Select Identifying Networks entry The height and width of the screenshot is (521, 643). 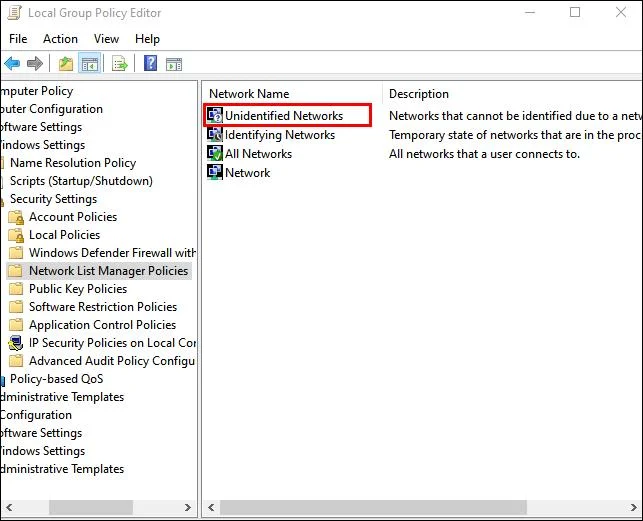[280, 135]
